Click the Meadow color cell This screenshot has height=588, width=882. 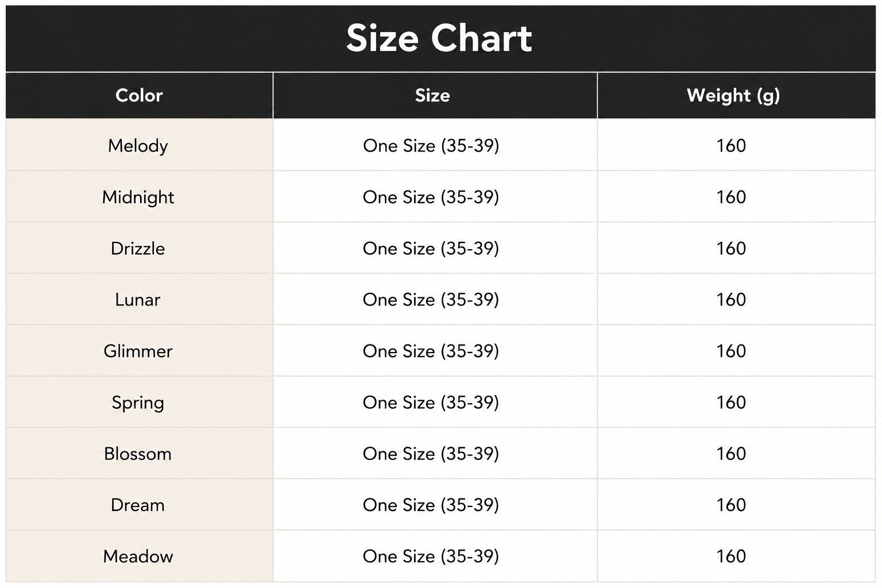pyautogui.click(x=139, y=556)
